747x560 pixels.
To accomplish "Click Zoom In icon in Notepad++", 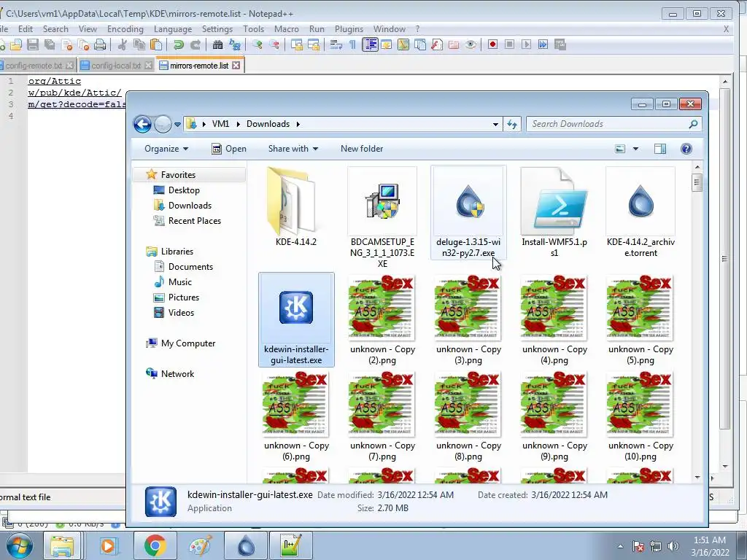I will click(x=258, y=44).
